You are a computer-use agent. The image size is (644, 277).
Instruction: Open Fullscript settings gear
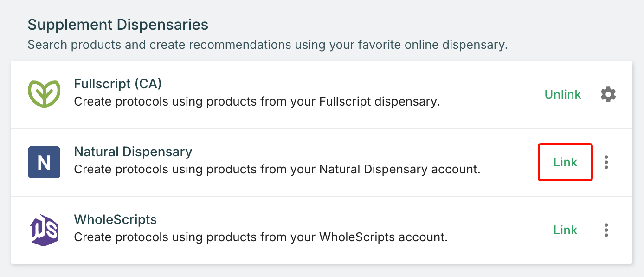coord(608,94)
